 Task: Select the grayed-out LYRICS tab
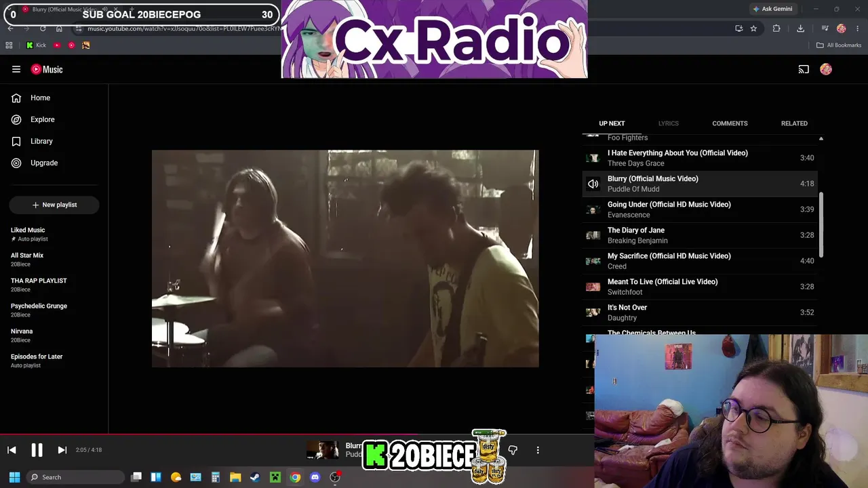[668, 123]
